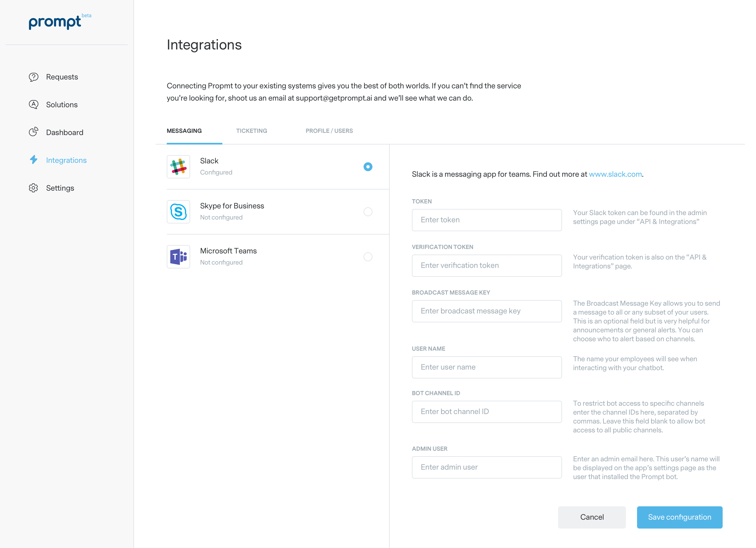Open the Profile / Users tab
Viewport: 756px width, 548px height.
[329, 131]
